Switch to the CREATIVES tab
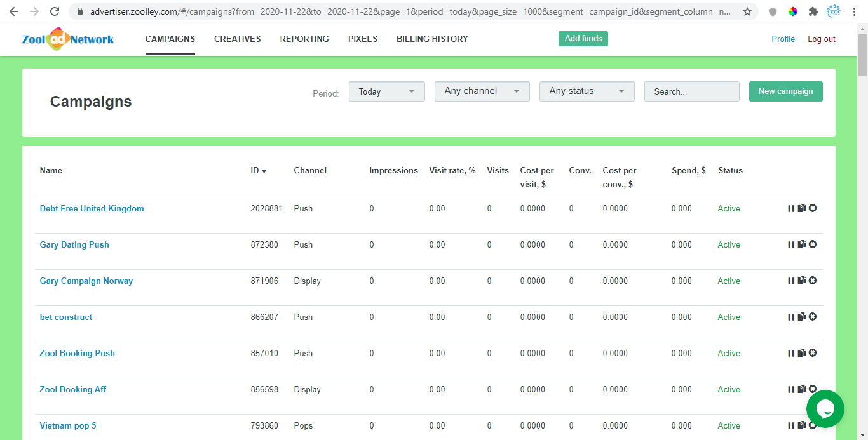Screen dimensions: 868x440 click(x=237, y=39)
